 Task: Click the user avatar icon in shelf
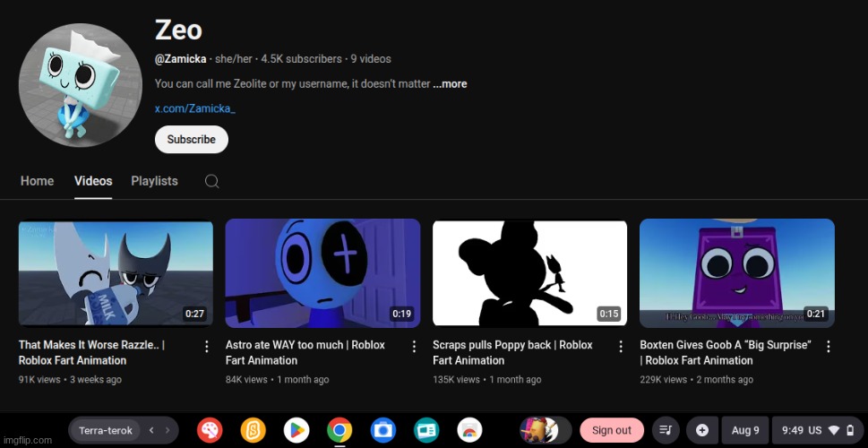coord(545,430)
